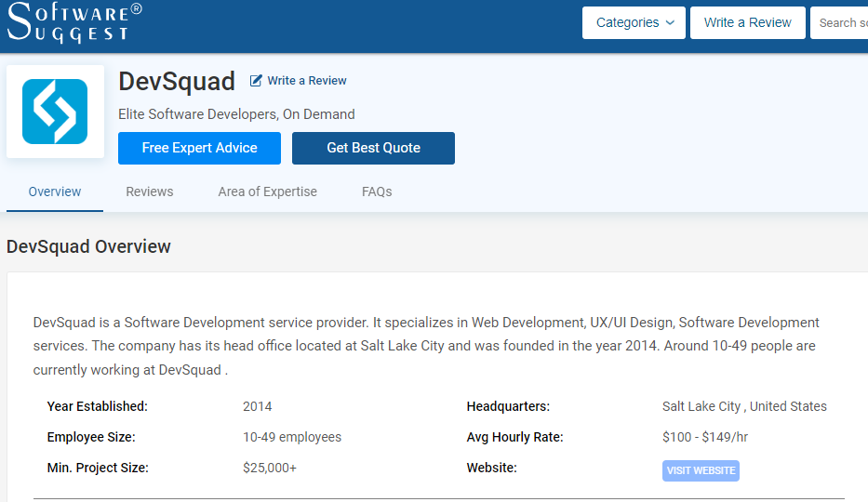Click the overview description paragraph
This screenshot has width=868, height=502.
[x=426, y=346]
